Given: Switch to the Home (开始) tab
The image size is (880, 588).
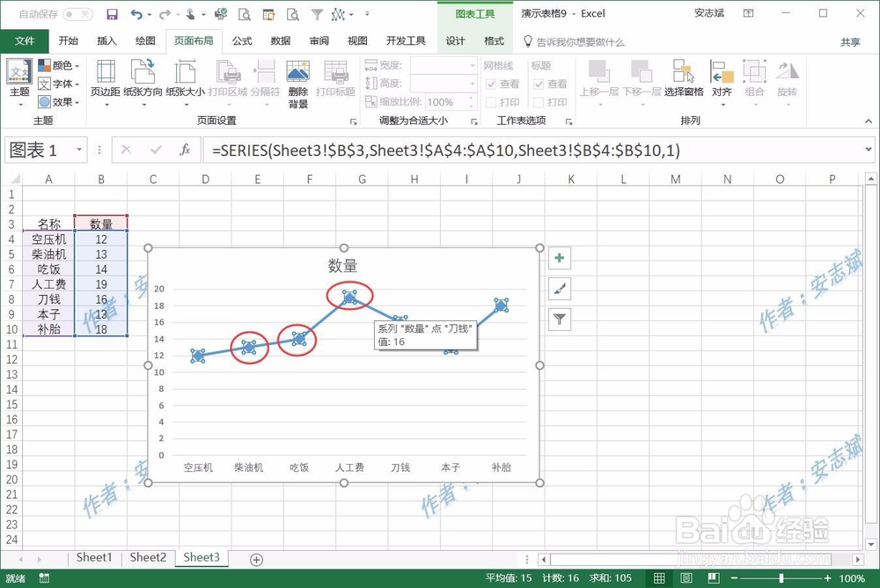Looking at the screenshot, I should 69,41.
